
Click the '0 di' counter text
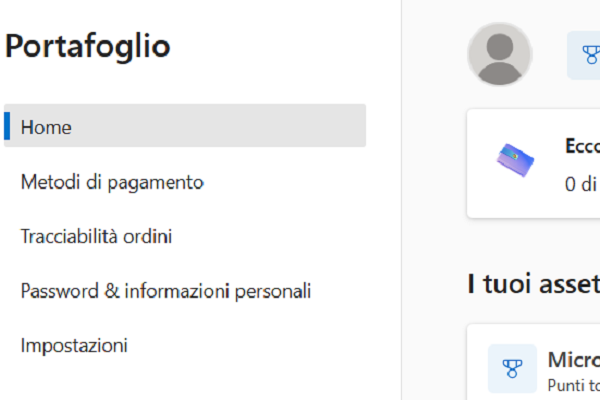pos(581,184)
